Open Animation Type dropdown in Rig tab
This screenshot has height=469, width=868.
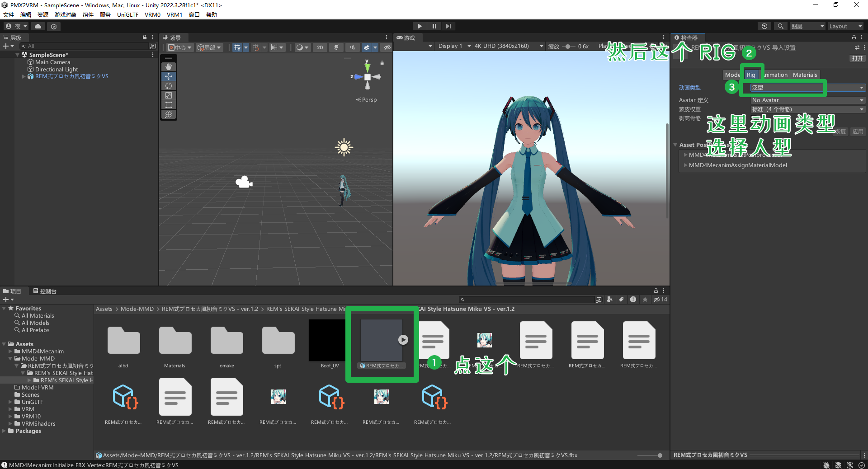click(807, 88)
